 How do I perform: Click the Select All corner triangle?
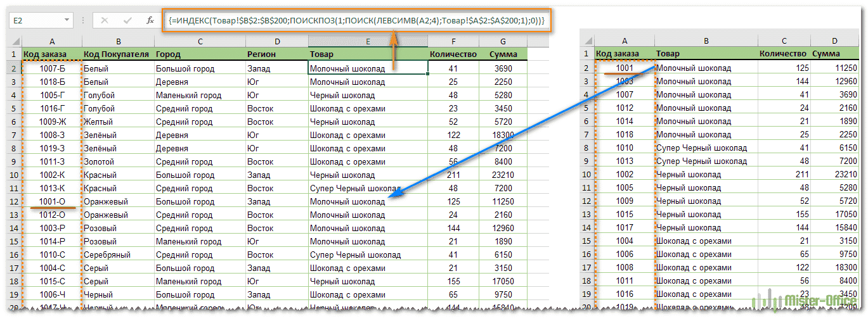[x=15, y=41]
